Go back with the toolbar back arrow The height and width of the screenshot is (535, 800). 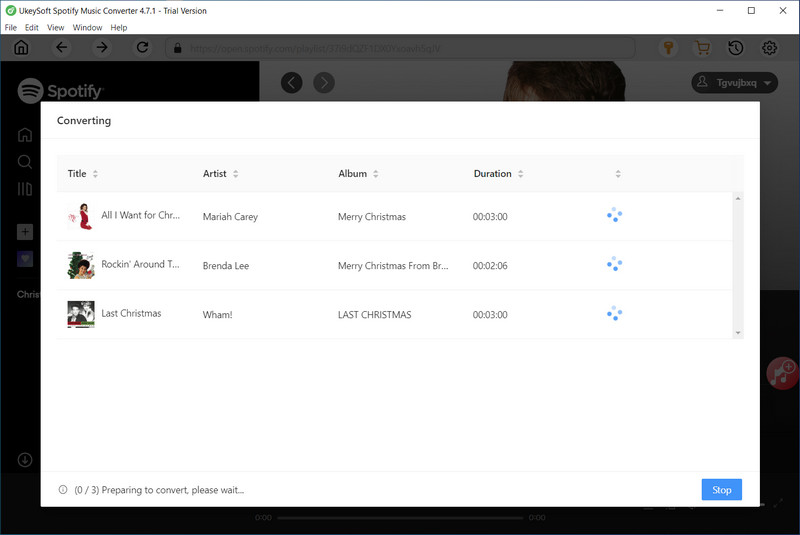click(62, 47)
